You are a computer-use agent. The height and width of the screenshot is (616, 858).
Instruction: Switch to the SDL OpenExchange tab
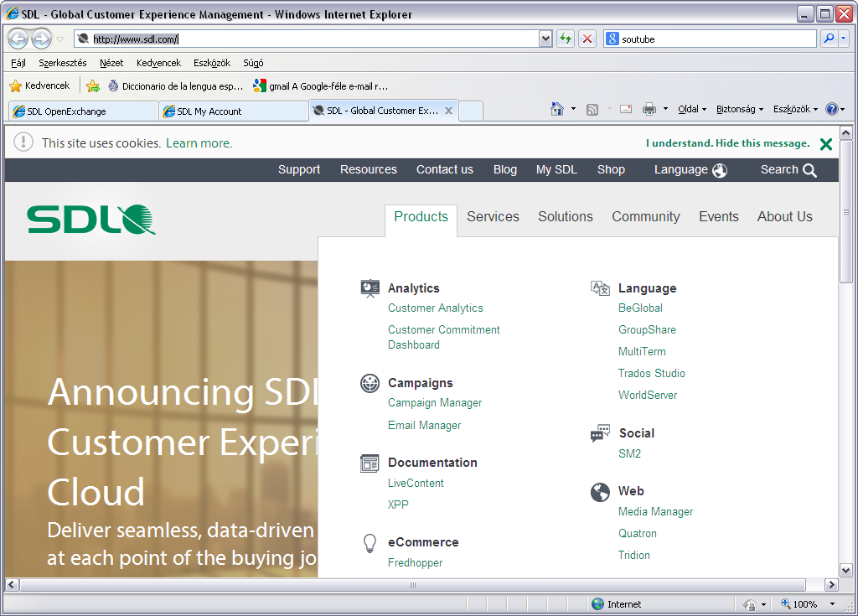[x=83, y=111]
